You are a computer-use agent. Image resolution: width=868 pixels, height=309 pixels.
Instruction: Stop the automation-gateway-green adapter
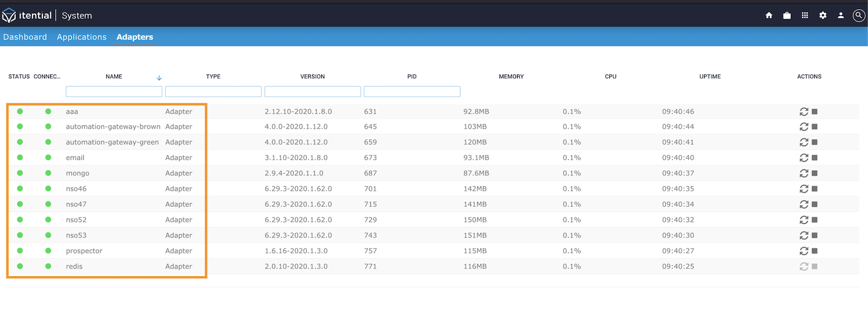point(815,142)
